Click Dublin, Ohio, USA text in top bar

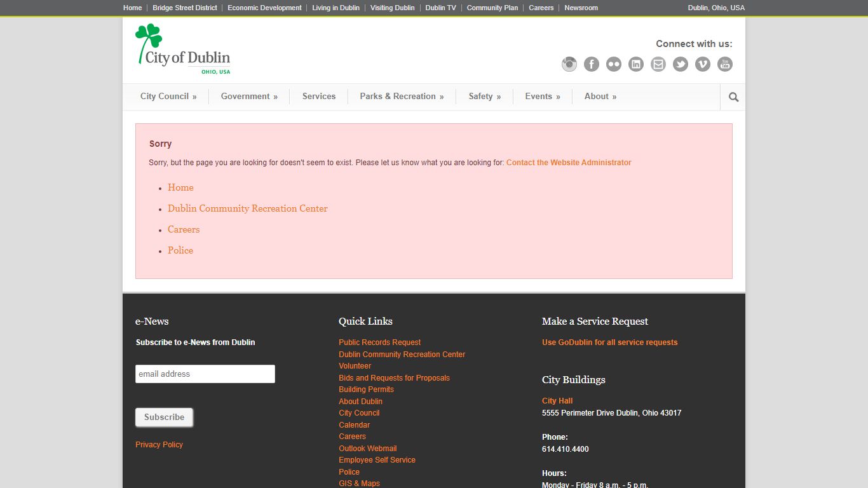[x=716, y=8]
